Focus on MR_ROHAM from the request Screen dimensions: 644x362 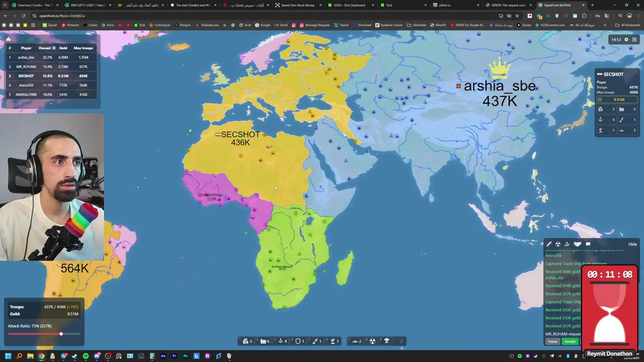coord(552,341)
